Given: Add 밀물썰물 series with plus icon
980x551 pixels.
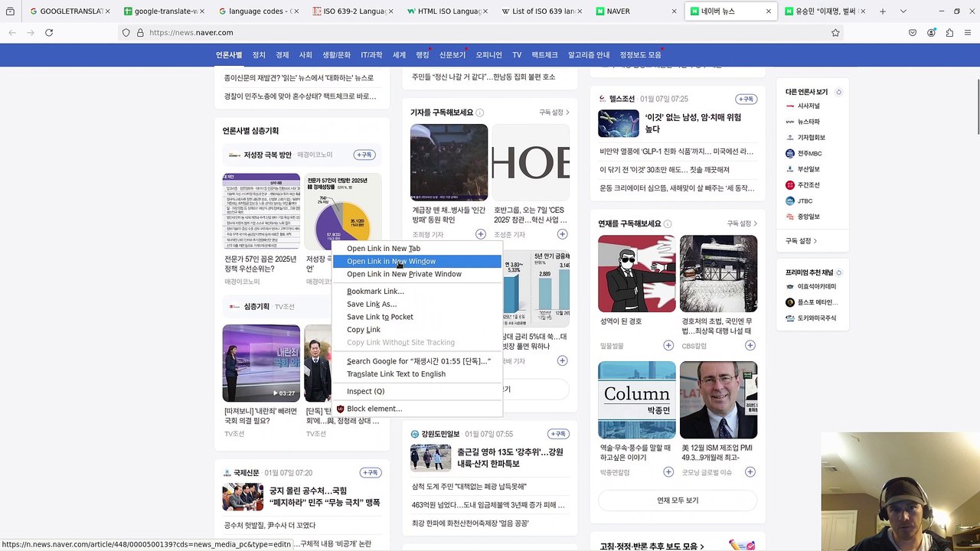Looking at the screenshot, I should click(x=668, y=346).
